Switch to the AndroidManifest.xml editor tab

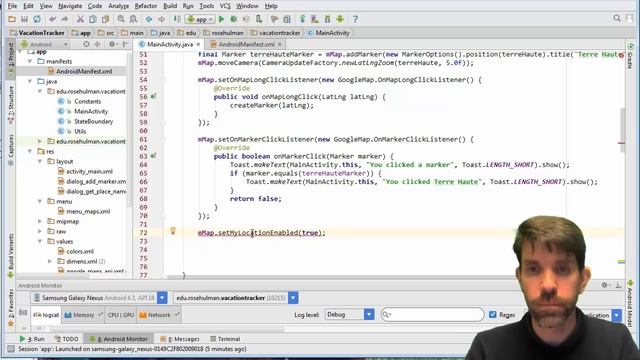pos(246,44)
